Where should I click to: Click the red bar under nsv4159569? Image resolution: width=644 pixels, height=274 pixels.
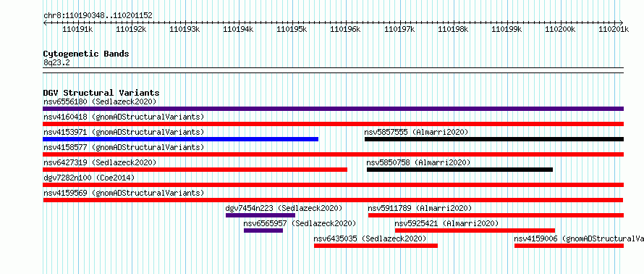click(333, 200)
